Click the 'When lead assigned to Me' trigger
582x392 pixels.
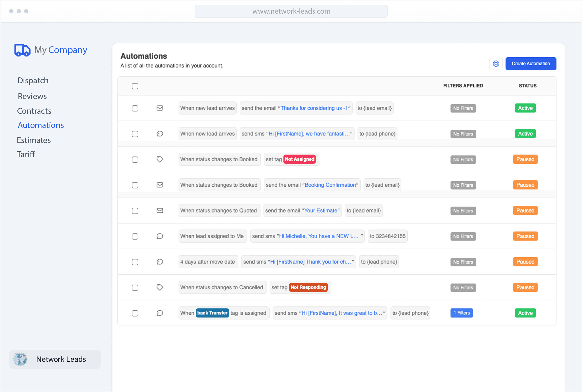click(213, 236)
